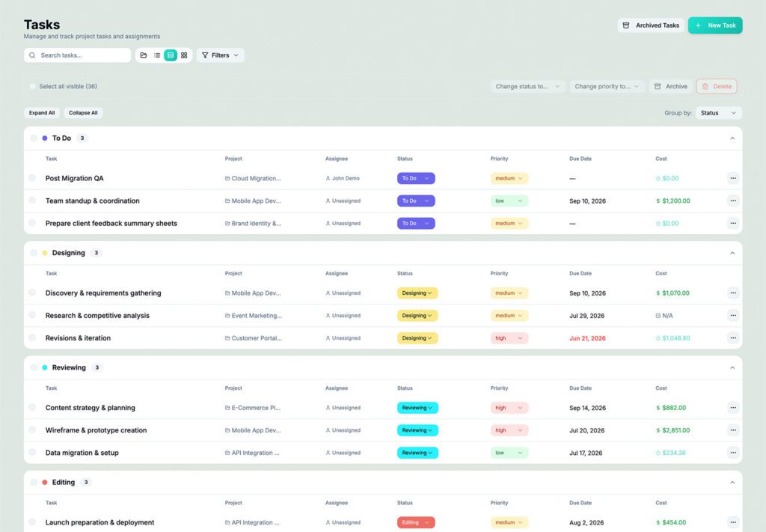Switch to folder view icon
The image size is (766, 532).
point(144,55)
